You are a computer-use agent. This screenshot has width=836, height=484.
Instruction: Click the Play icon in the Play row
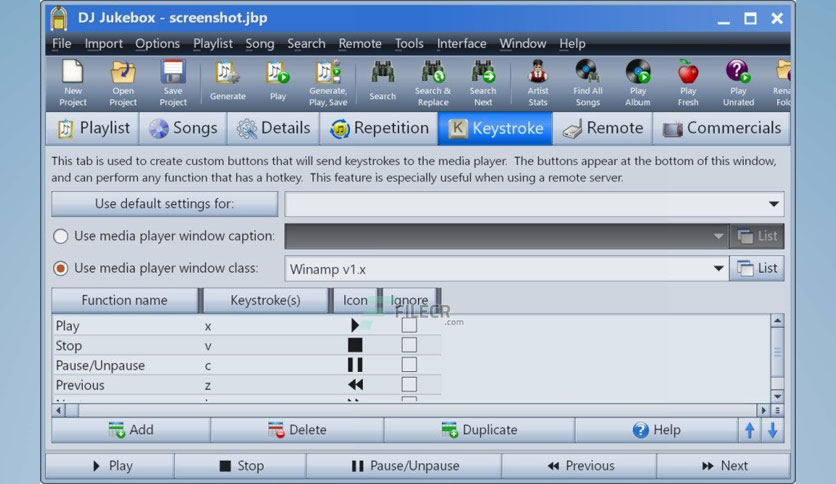pos(355,325)
